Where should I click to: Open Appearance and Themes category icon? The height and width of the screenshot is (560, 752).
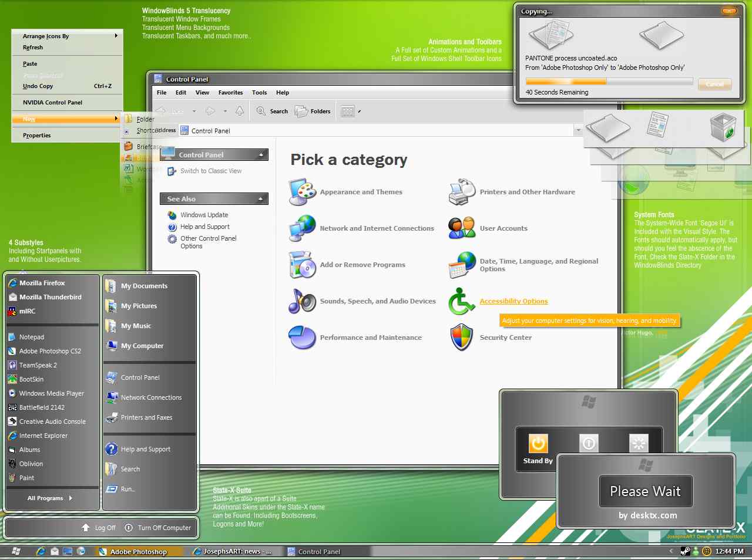coord(303,192)
